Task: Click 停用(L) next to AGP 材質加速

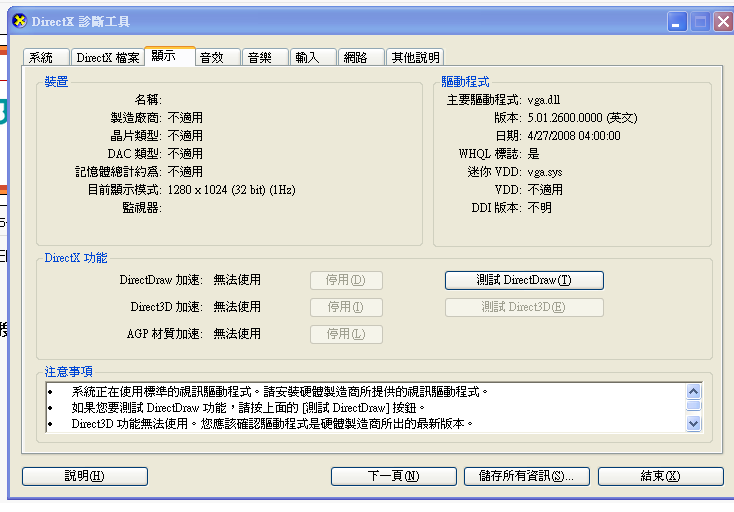Action: (x=346, y=334)
